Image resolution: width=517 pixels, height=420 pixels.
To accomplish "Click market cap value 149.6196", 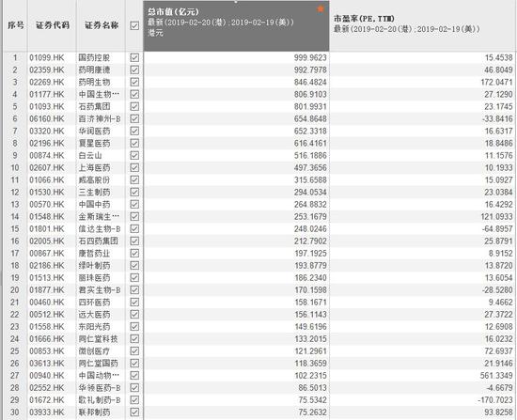I will click(310, 326).
